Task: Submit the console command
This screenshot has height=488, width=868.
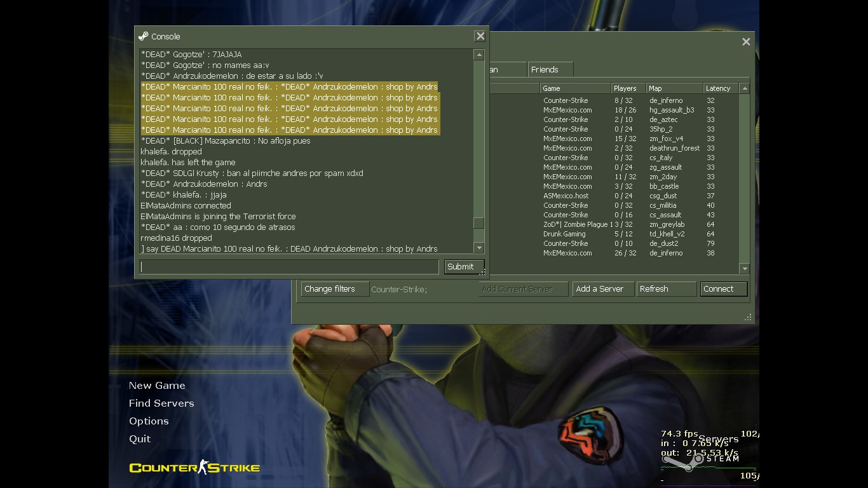Action: pos(464,267)
